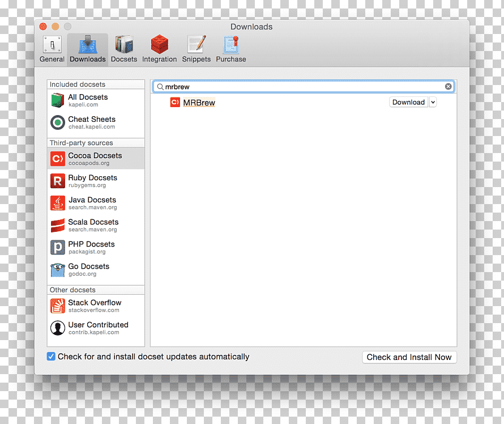Click the Stack Overflow orange icon
This screenshot has width=504, height=424.
[x=58, y=306]
